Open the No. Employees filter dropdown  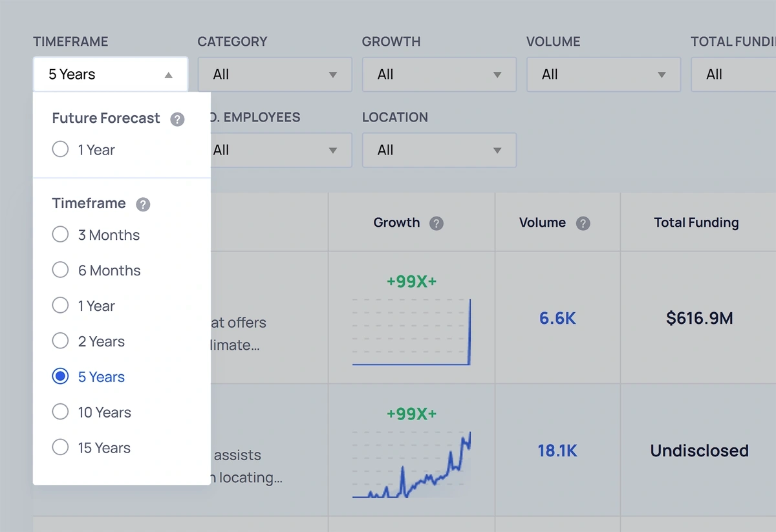(x=281, y=150)
